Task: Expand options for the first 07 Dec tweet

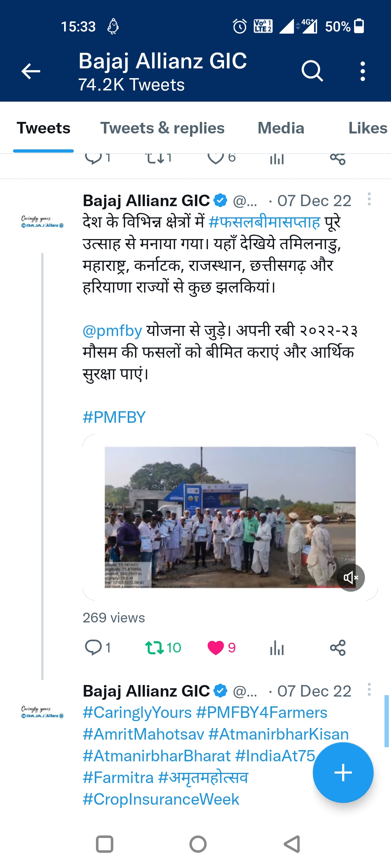Action: coord(369,199)
